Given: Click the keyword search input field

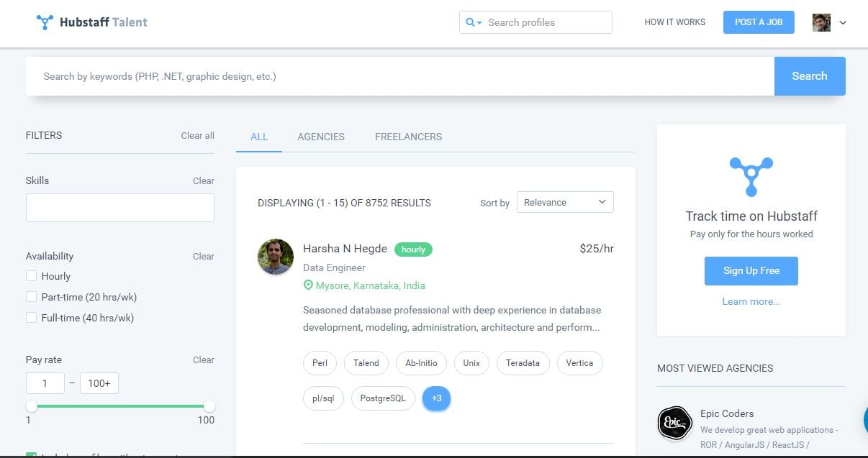Looking at the screenshot, I should coord(288,75).
